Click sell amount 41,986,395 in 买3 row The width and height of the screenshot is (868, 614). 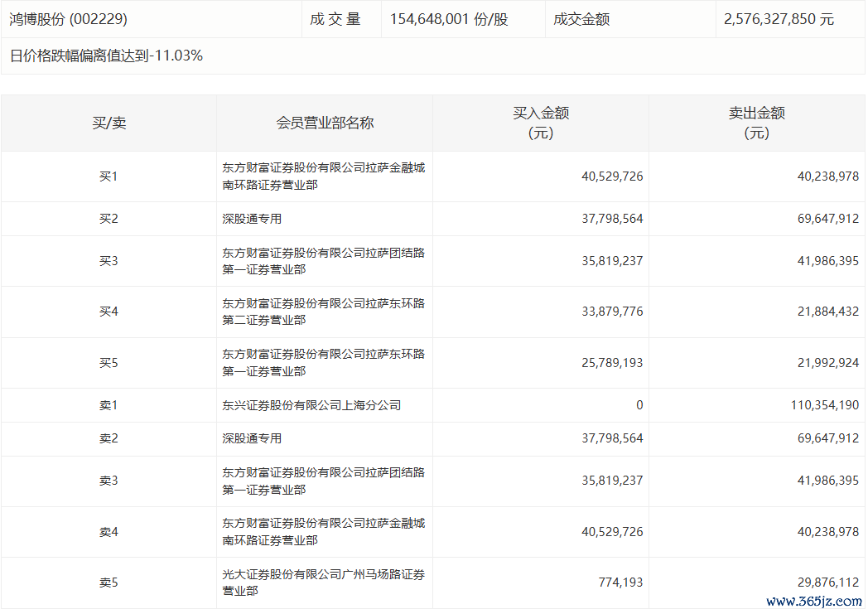click(x=828, y=261)
